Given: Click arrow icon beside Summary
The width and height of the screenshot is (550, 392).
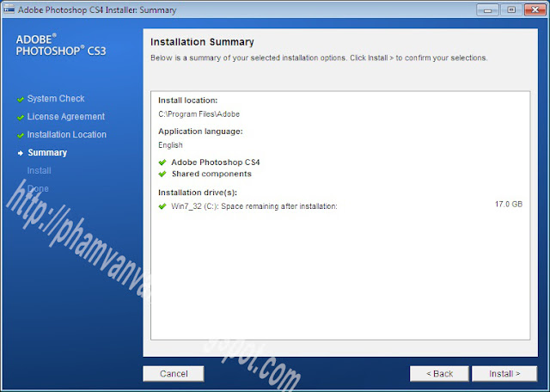Looking at the screenshot, I should click(x=21, y=153).
